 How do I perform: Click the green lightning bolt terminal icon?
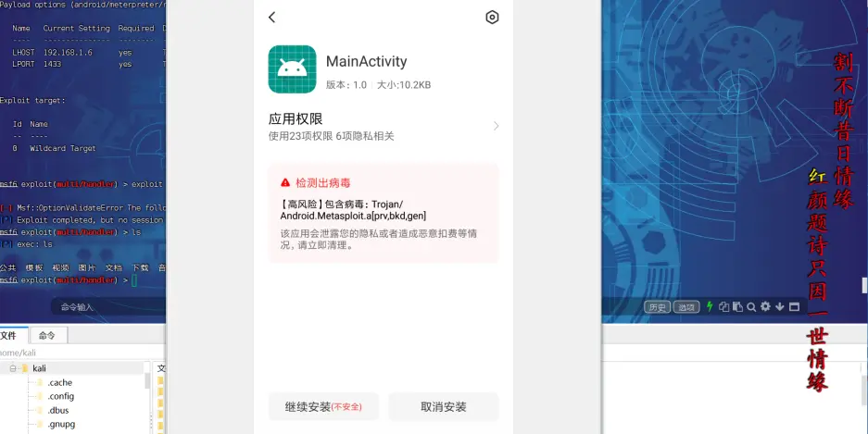tap(710, 306)
